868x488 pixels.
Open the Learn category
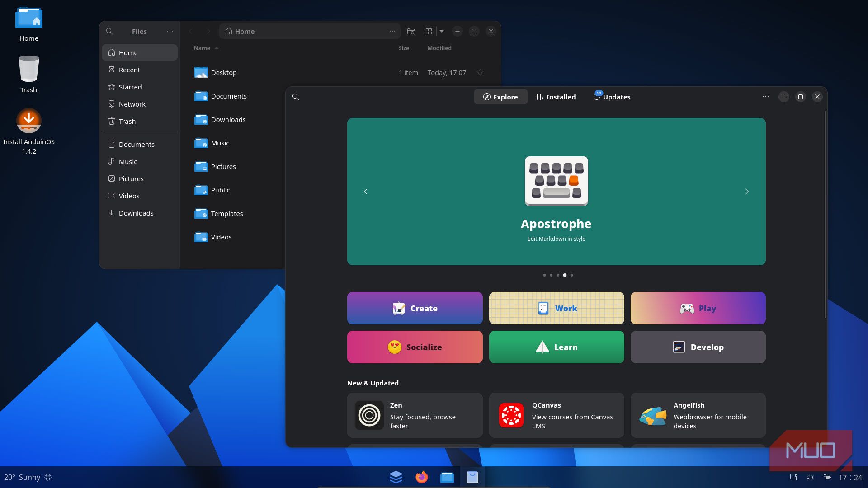(x=557, y=347)
